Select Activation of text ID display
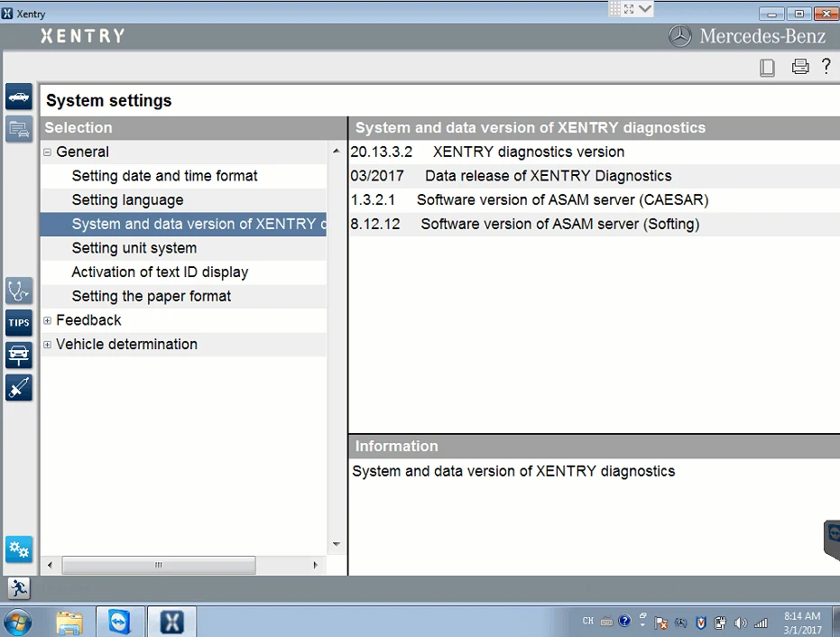Viewport: 840px width, 637px height. coord(183,272)
